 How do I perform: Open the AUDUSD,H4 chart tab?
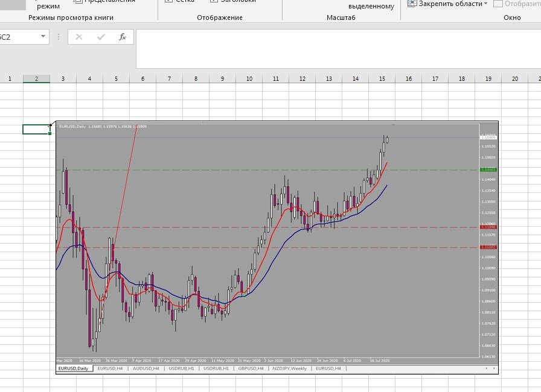click(146, 368)
